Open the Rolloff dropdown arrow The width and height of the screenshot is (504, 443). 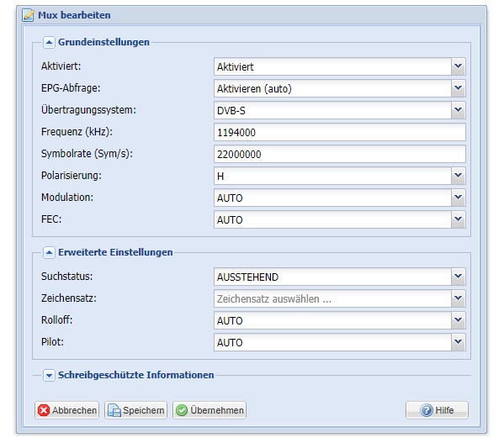(459, 320)
